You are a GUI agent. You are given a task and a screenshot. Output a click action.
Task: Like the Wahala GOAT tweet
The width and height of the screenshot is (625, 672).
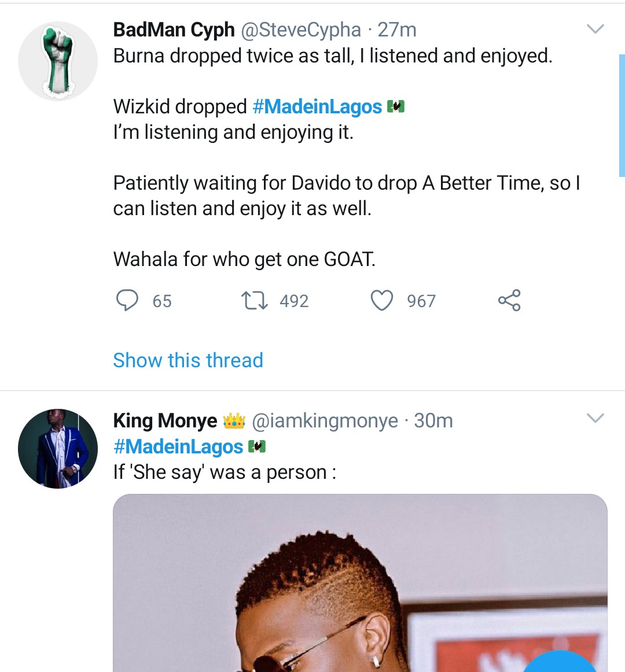(382, 301)
